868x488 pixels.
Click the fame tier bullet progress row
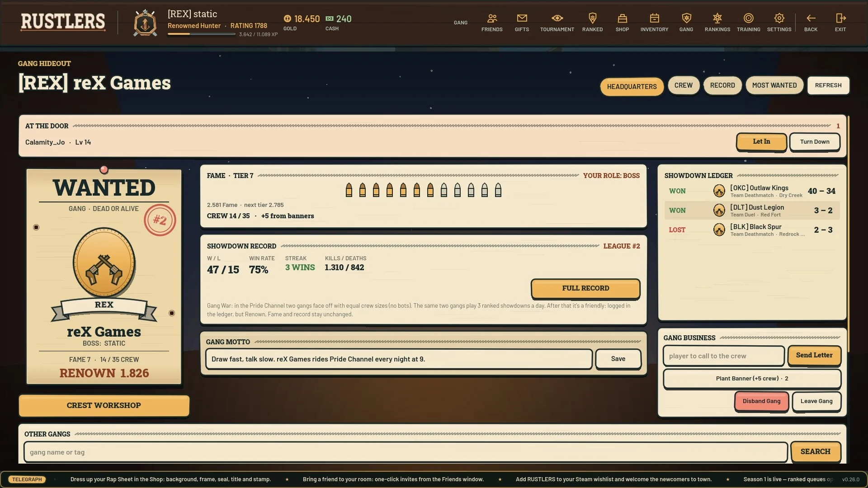click(x=423, y=190)
